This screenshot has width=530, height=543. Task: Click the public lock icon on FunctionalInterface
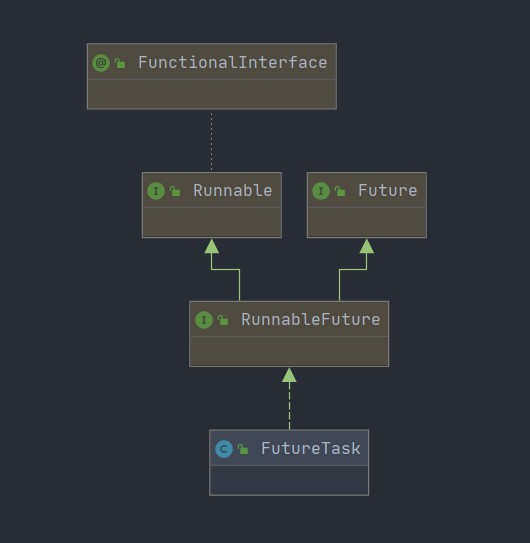tap(120, 63)
